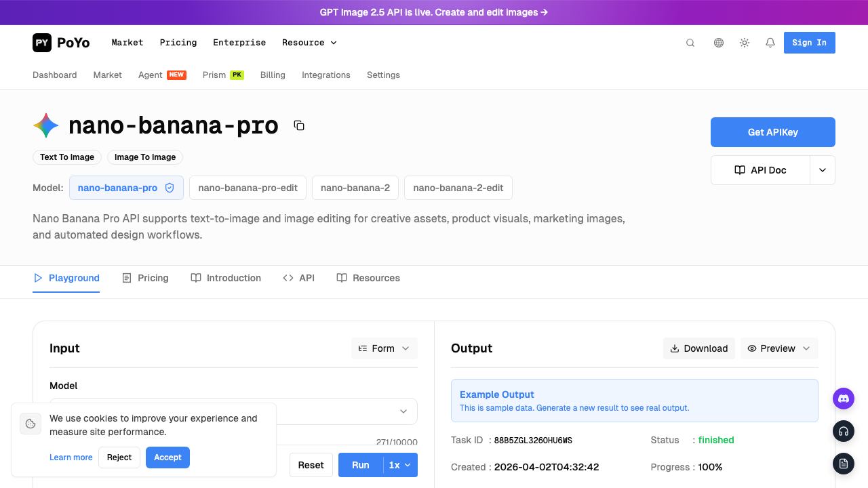Switch to the Pricing tab below description
Screen dimensions: 868x488
[145, 278]
